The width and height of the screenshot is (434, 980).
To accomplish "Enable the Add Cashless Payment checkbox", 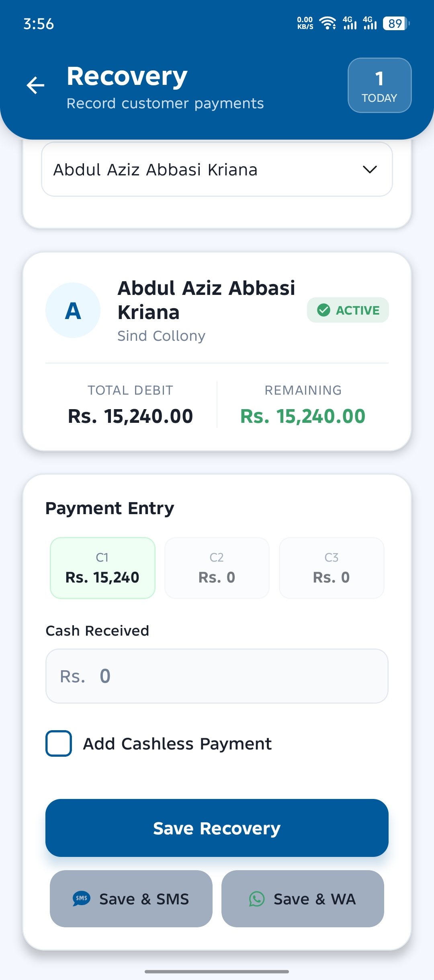I will point(59,743).
